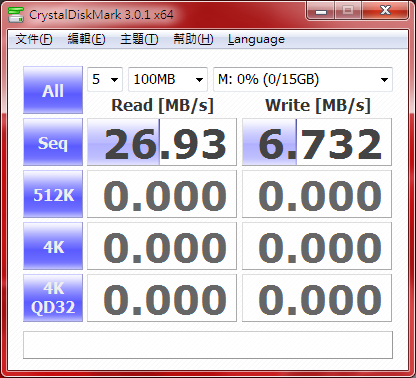
Task: Click the 512K write result 0.000
Action: pos(317,194)
